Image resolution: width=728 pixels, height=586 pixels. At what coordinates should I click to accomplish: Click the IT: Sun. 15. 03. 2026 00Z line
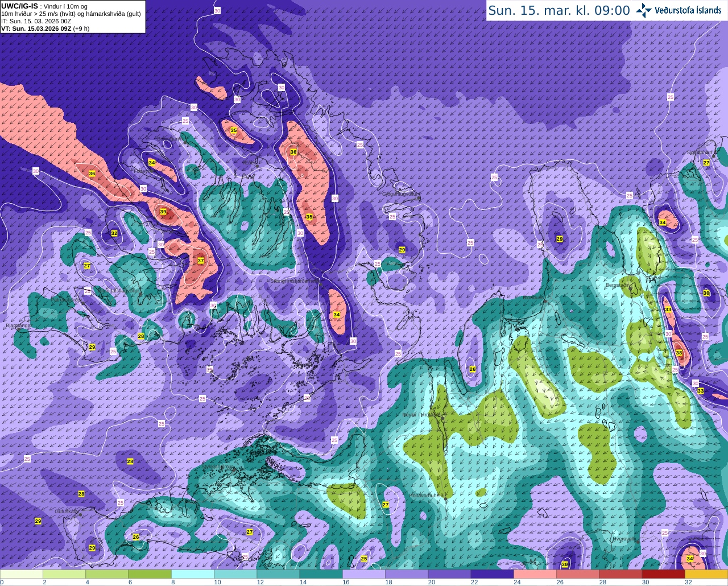(x=36, y=21)
